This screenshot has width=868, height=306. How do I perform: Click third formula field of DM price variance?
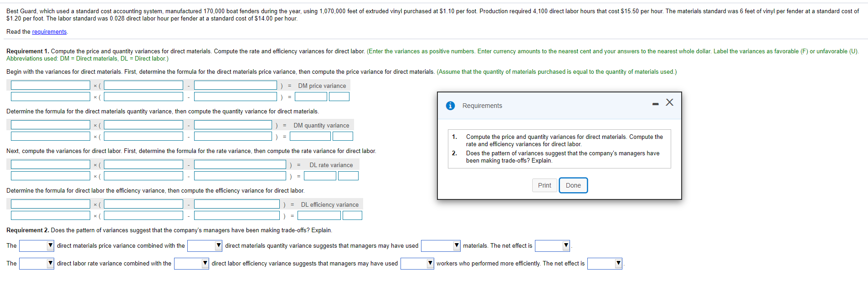(x=236, y=85)
